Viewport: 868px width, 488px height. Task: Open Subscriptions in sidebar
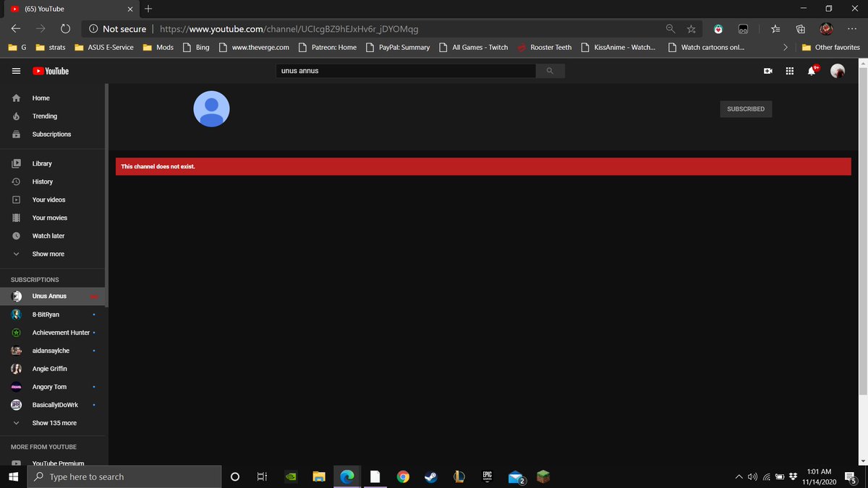point(53,134)
